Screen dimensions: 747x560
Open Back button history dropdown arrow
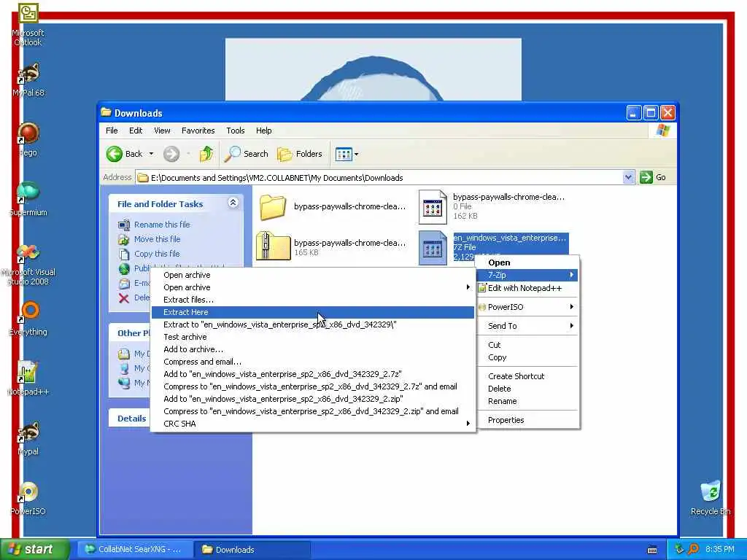(151, 154)
